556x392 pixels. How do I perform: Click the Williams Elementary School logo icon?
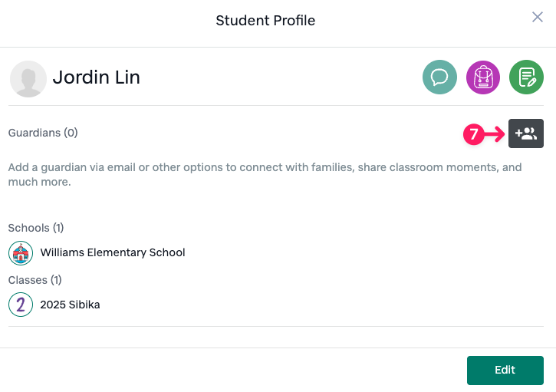(21, 252)
